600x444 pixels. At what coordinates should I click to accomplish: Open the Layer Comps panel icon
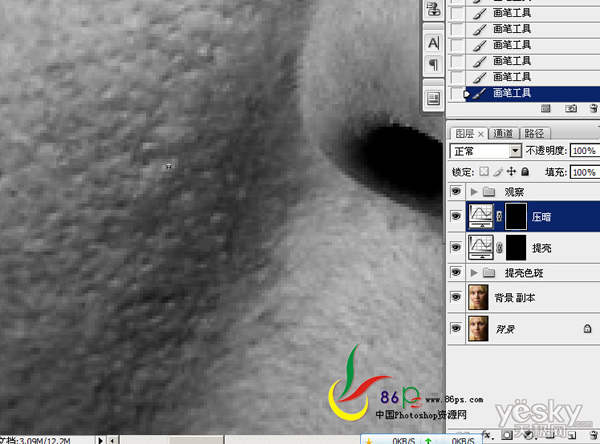[433, 99]
